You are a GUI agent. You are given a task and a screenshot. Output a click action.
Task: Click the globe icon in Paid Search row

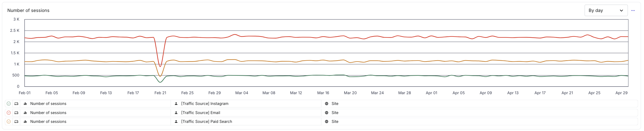[327, 121]
